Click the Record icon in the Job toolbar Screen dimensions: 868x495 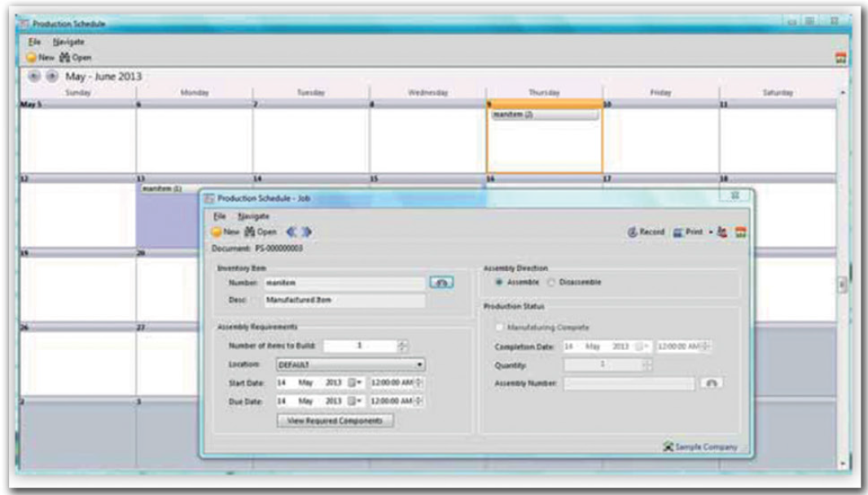[633, 232]
